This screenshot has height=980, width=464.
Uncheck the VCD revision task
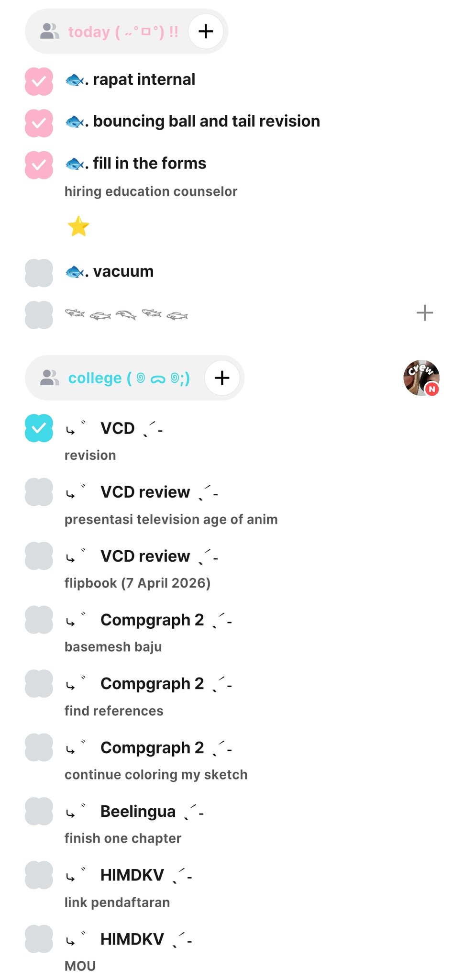click(39, 428)
